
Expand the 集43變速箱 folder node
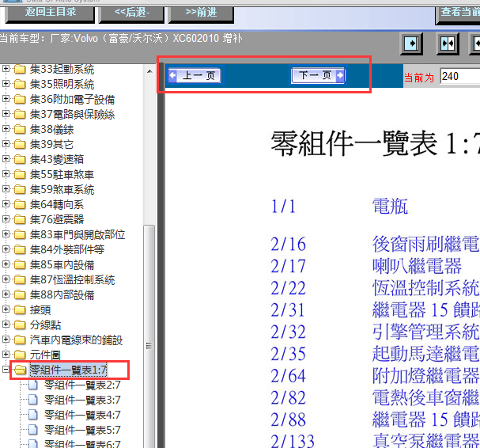6,160
